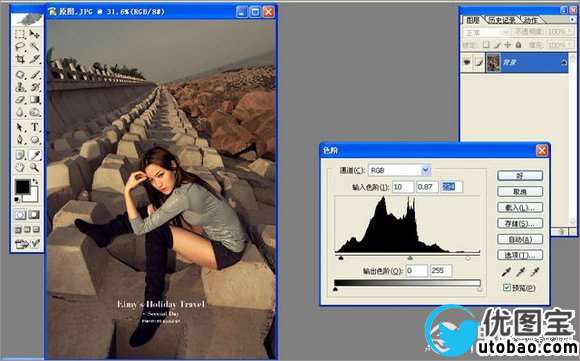Select the Hand tool
Screen dimensions: 580x361
tap(20, 167)
